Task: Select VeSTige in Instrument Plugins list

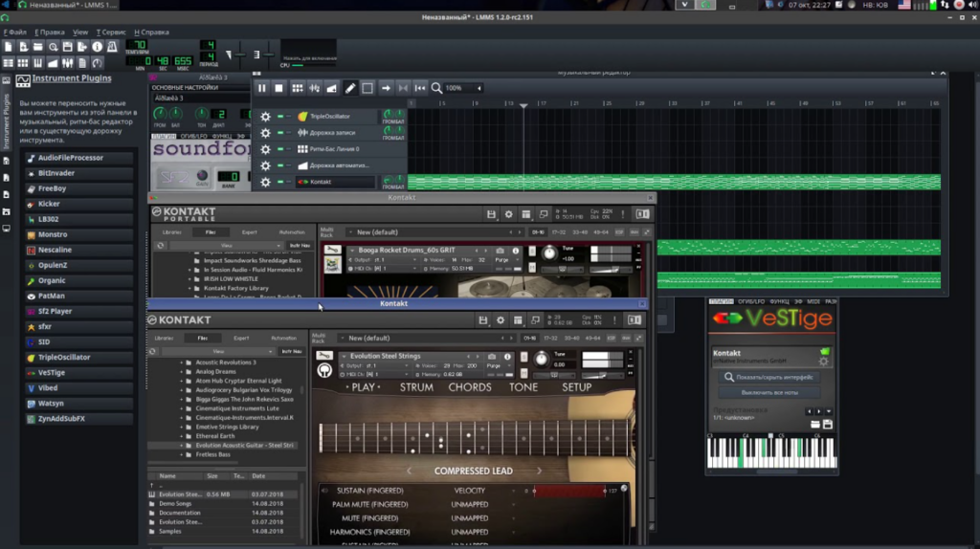Action: 79,373
